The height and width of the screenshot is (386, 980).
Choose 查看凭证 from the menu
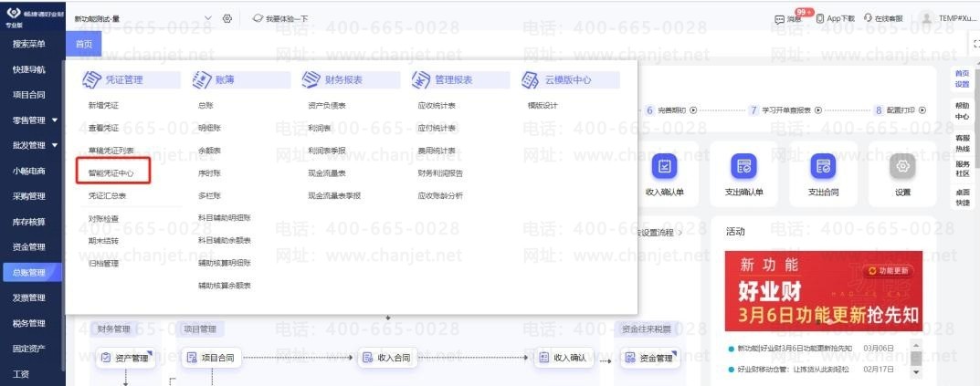click(x=103, y=128)
